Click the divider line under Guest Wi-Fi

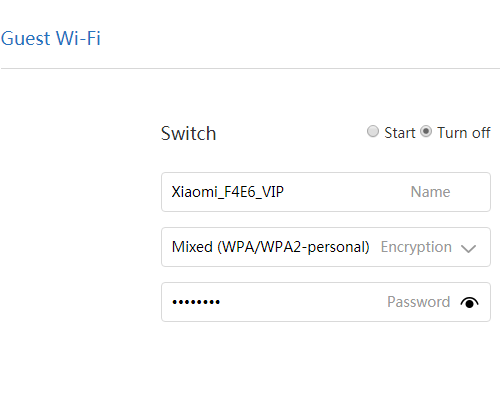pyautogui.click(x=250, y=68)
